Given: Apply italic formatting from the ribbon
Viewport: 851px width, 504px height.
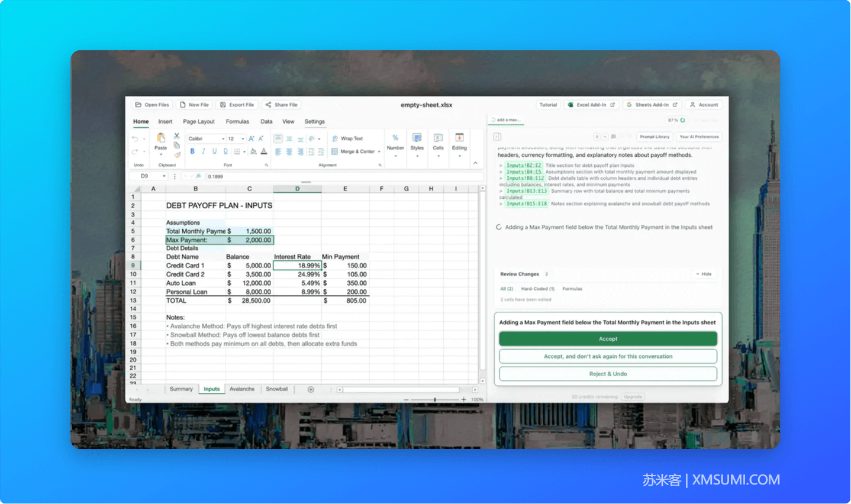Looking at the screenshot, I should point(203,151).
